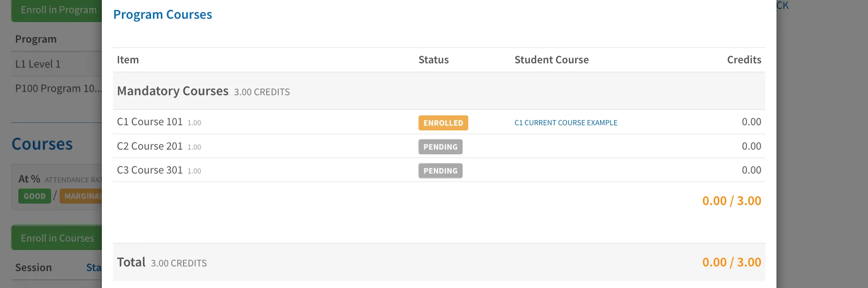868x288 pixels.
Task: Click the Item column header
Action: click(128, 60)
